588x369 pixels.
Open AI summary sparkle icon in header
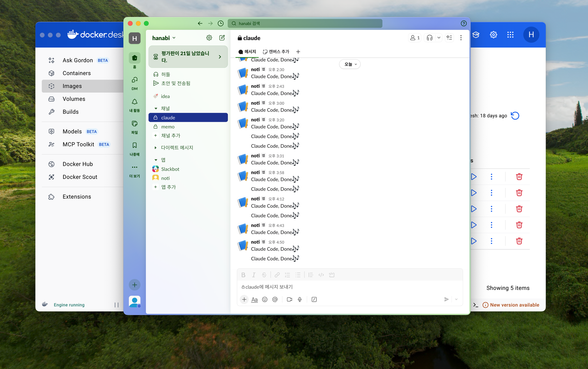pos(449,38)
